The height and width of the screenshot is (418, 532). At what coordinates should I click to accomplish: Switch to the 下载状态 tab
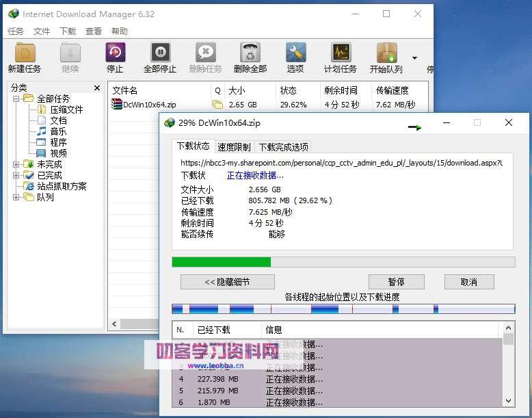(x=194, y=146)
